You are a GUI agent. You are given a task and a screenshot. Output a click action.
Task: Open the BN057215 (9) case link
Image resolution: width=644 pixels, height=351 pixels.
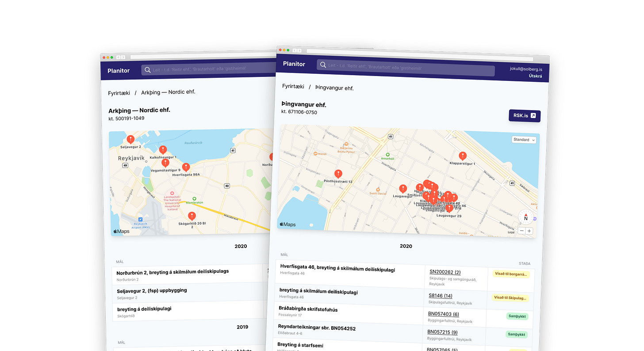point(442,332)
